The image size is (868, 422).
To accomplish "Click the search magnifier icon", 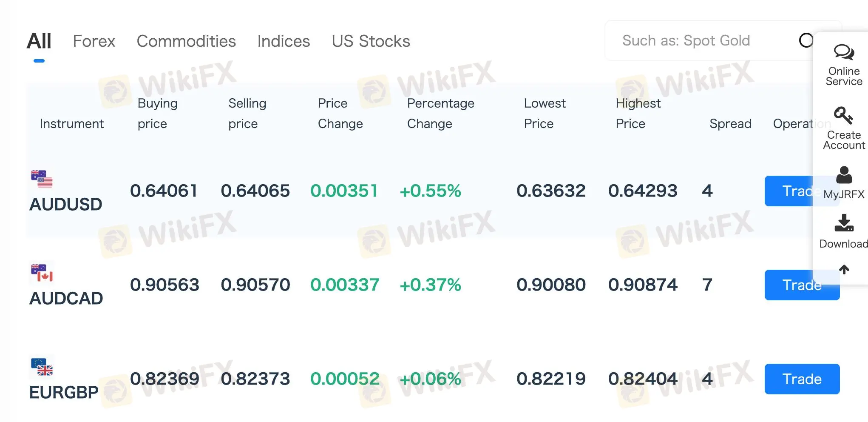I will click(x=806, y=40).
